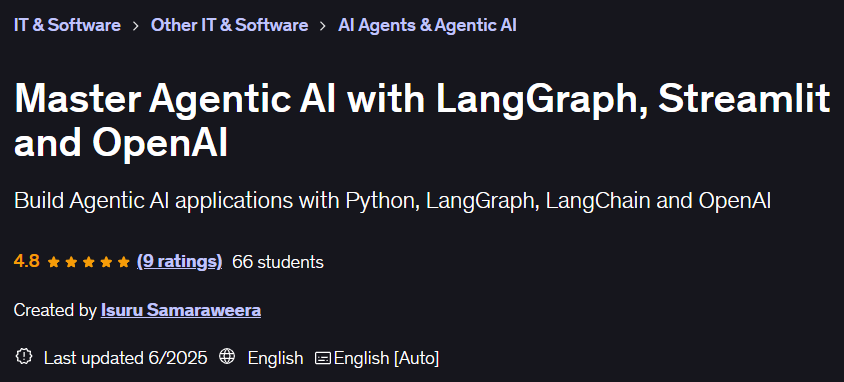Click the Created by label

coord(54,310)
